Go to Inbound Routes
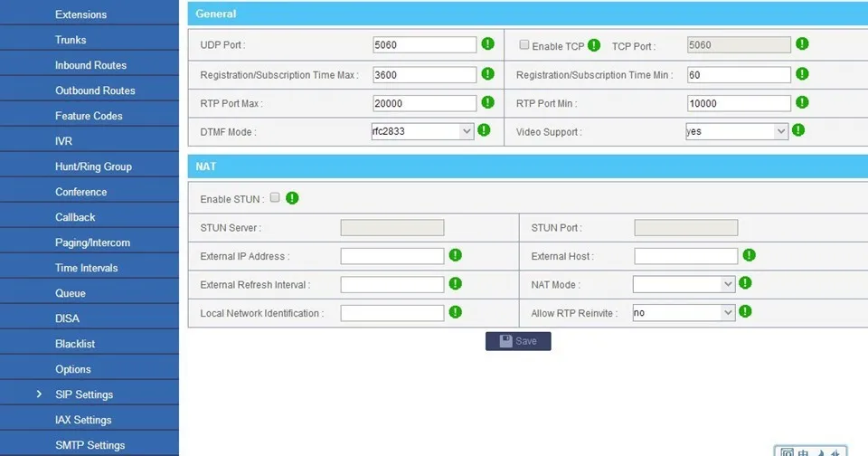 (90, 65)
